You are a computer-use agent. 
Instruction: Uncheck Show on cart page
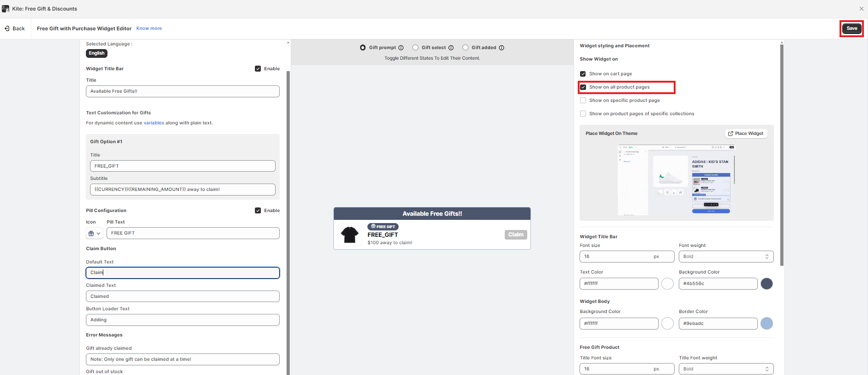pos(583,74)
